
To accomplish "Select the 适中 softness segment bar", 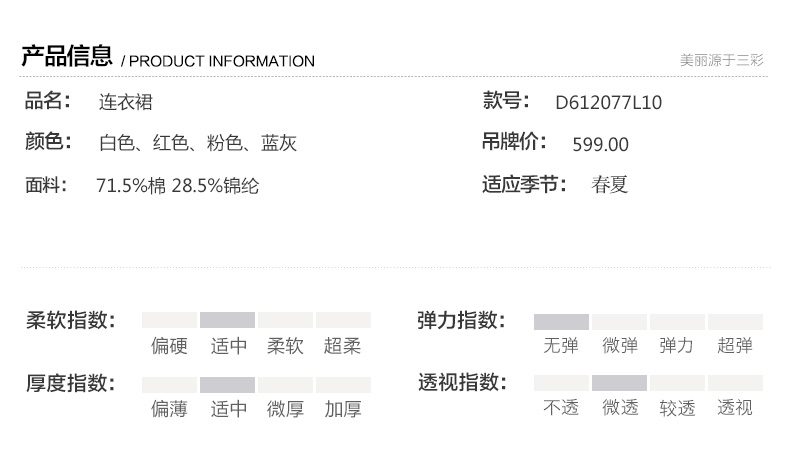I will [227, 320].
